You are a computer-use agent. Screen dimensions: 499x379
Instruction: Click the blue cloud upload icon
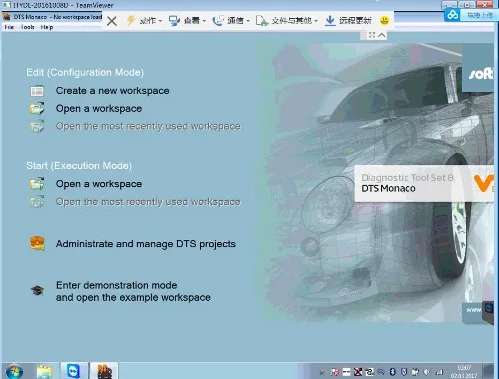(452, 15)
